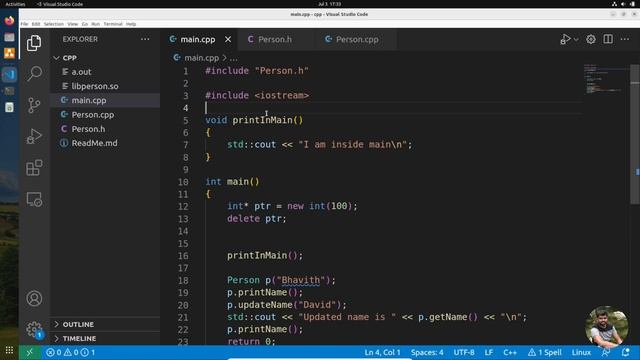Open notifications bell in status bar
The height and width of the screenshot is (360, 640).
[x=625, y=352]
